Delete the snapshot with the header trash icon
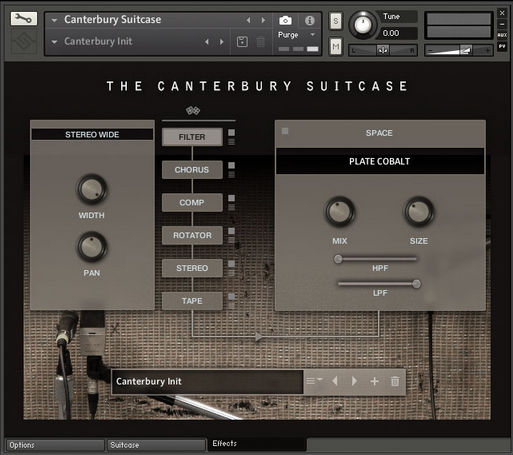 point(260,42)
